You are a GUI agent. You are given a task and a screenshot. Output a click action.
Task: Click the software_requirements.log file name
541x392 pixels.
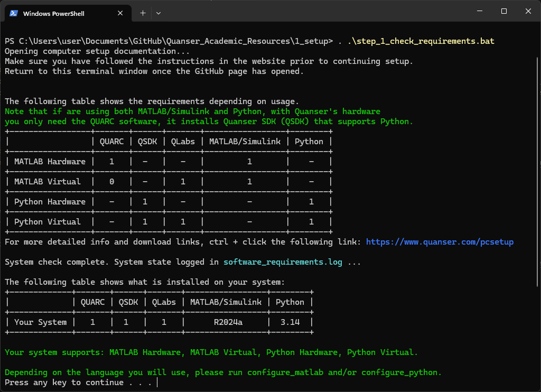point(283,262)
